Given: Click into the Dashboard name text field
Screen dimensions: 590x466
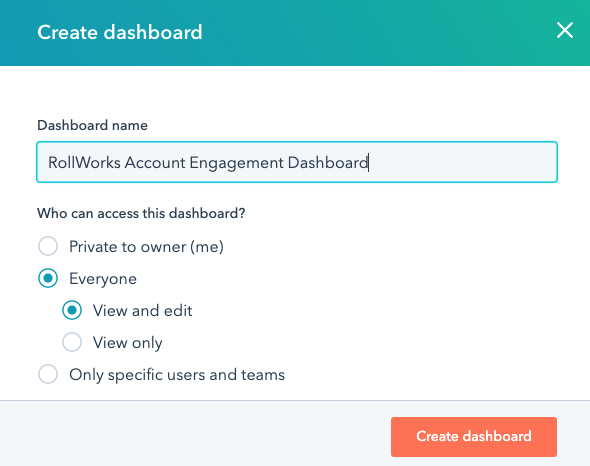Looking at the screenshot, I should [x=297, y=162].
